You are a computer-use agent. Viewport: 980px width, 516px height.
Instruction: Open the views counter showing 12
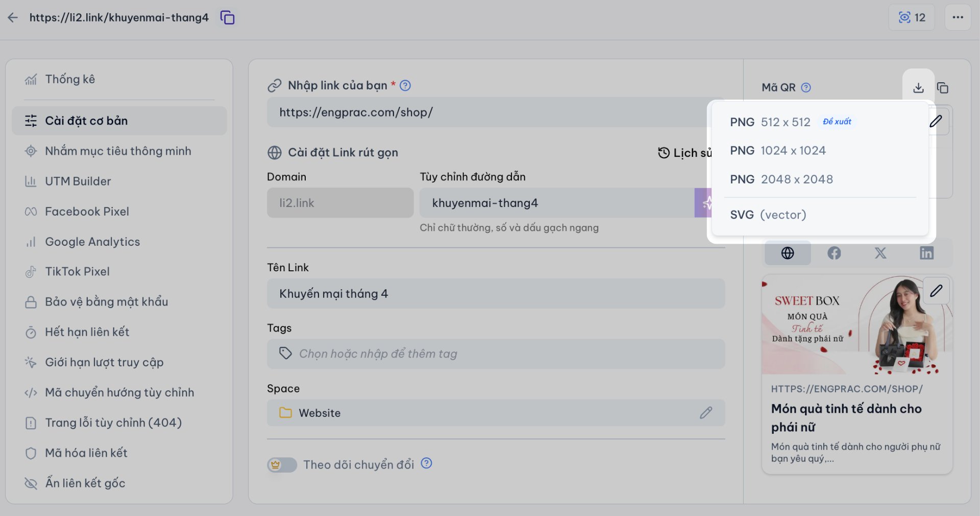912,17
